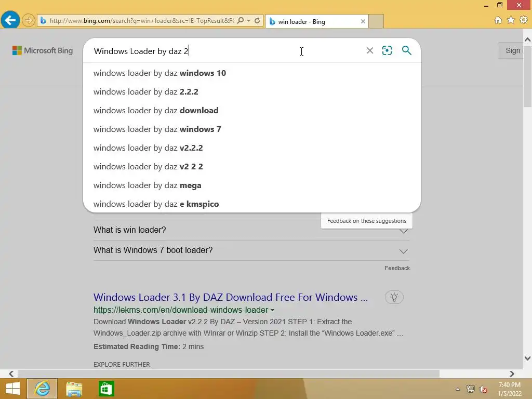Click the browser Back arrow button
Screen dimensions: 532x399
tap(10, 20)
